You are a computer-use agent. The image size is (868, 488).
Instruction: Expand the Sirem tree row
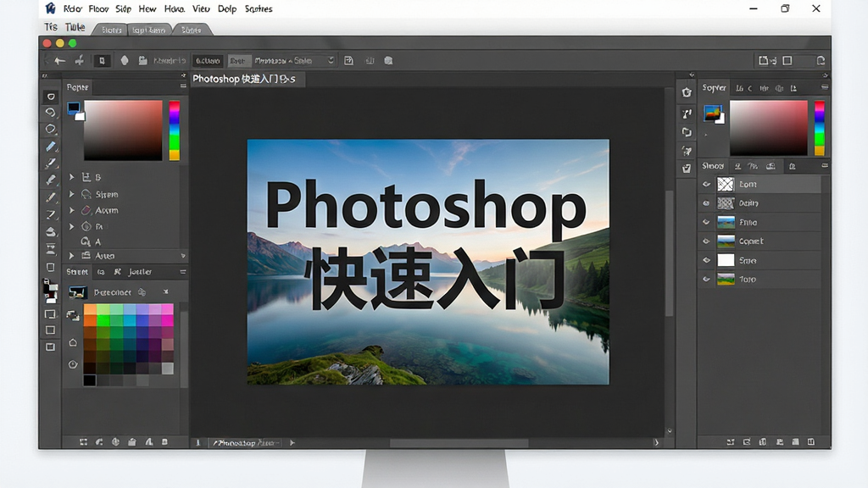(x=71, y=194)
